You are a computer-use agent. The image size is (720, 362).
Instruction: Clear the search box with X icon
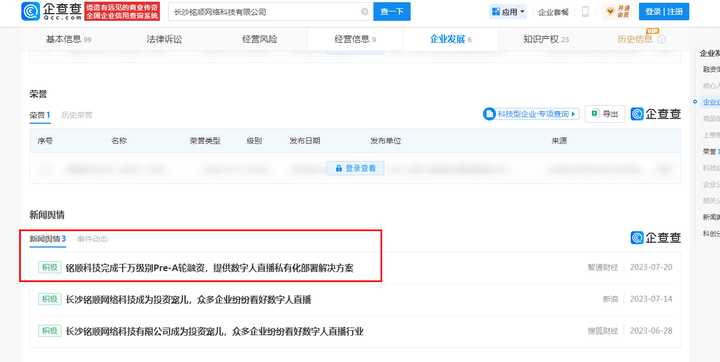click(x=365, y=11)
